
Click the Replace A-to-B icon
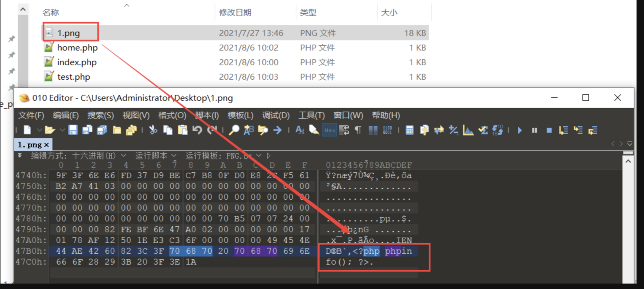(x=249, y=130)
